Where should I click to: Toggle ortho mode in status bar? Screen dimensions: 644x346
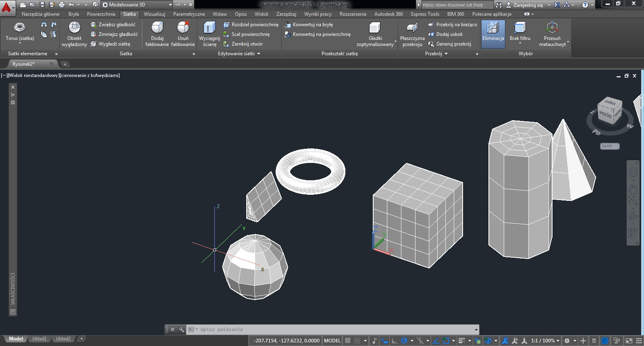(395, 341)
